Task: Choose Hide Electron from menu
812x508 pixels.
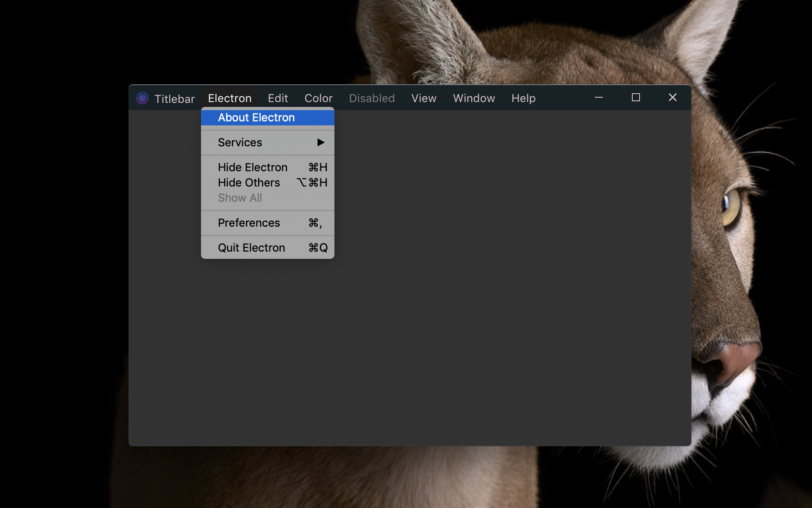Action: click(252, 167)
